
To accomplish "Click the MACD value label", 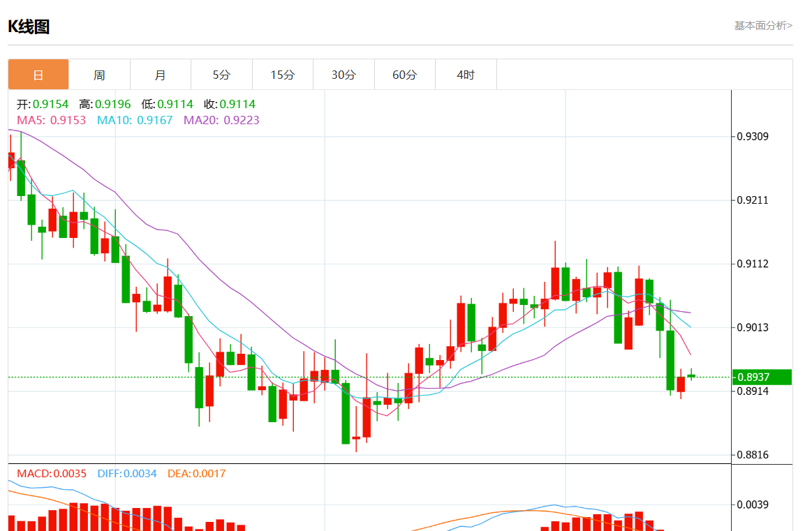I will 52,474.
